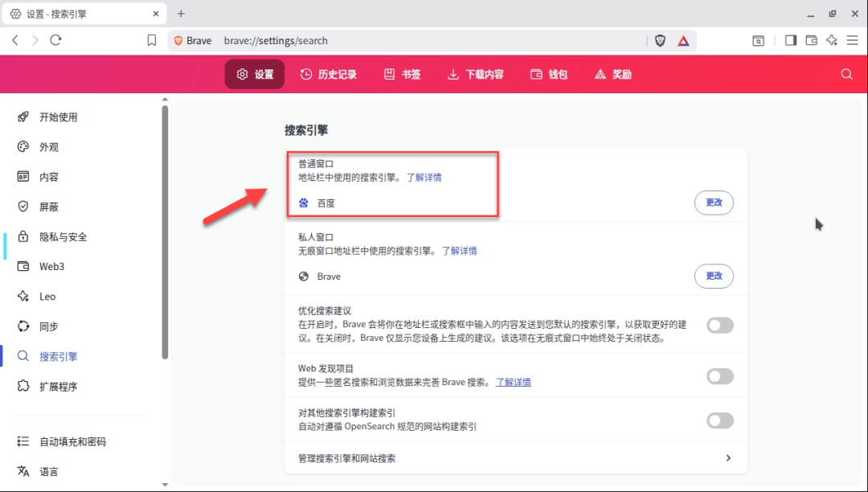Click the Brave Shields lion icon
This screenshot has height=492, width=868.
click(660, 40)
